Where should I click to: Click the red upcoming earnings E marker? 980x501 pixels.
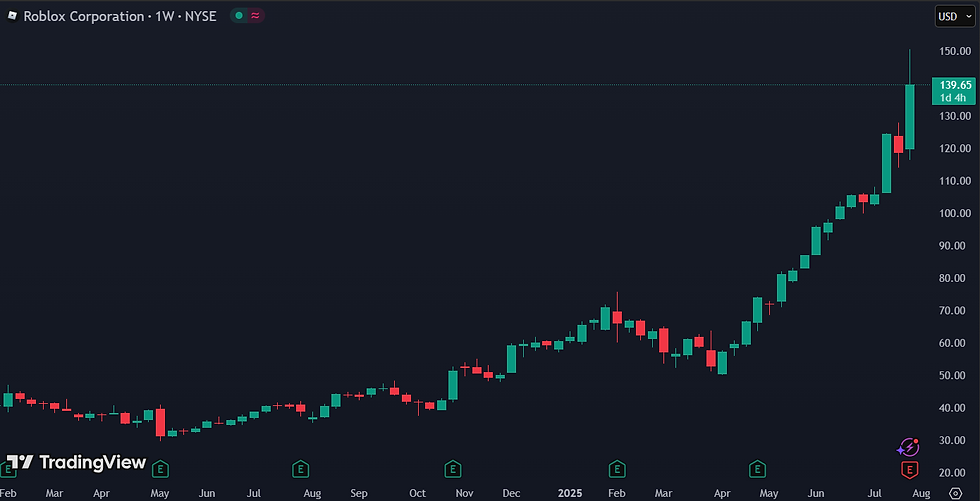point(910,469)
